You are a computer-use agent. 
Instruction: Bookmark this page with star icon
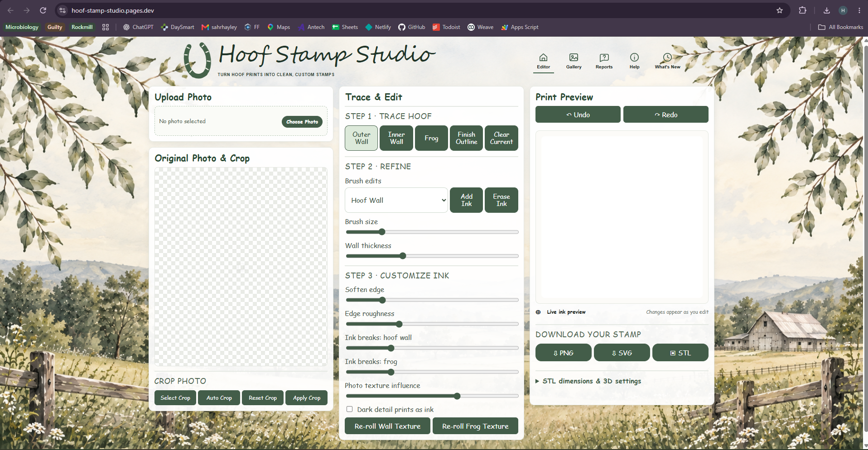(780, 10)
